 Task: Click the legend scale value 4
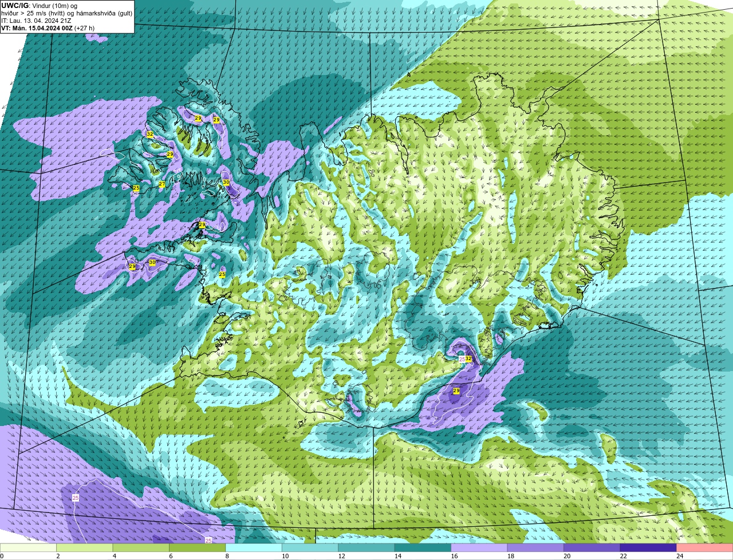[114, 555]
